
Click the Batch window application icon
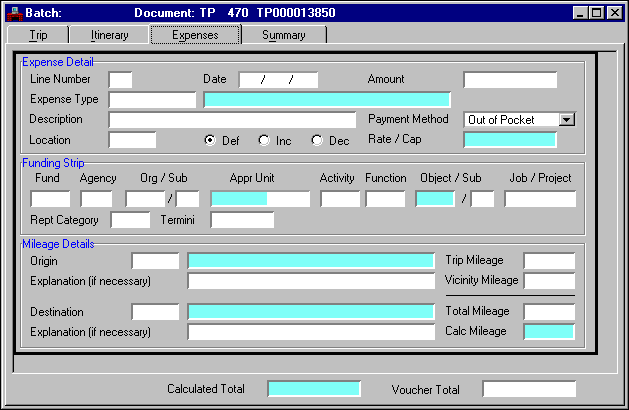pyautogui.click(x=14, y=13)
